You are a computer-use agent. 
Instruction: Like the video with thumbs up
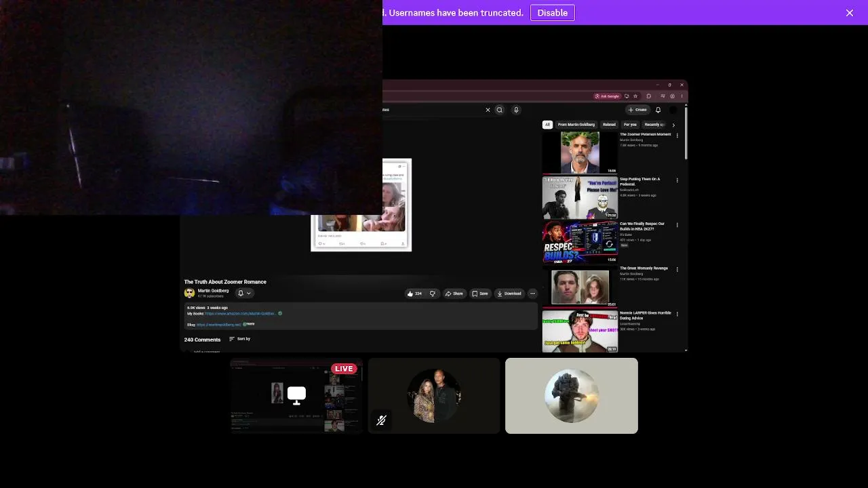[x=414, y=293]
